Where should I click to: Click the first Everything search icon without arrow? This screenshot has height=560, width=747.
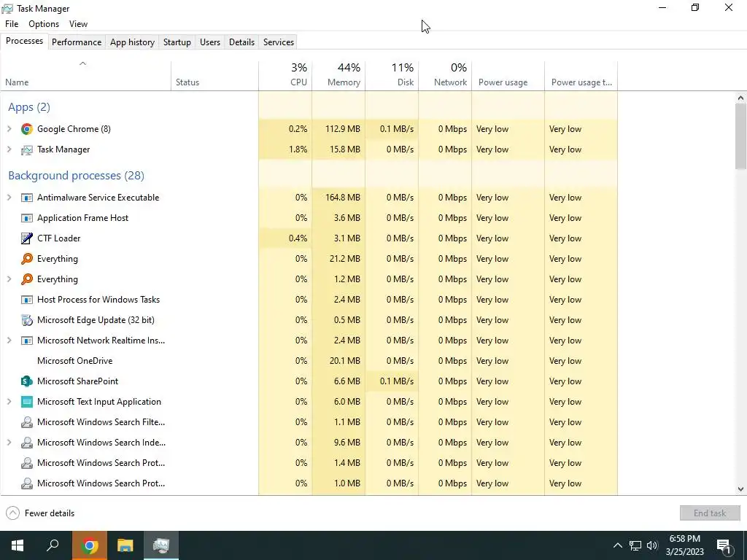[27, 259]
